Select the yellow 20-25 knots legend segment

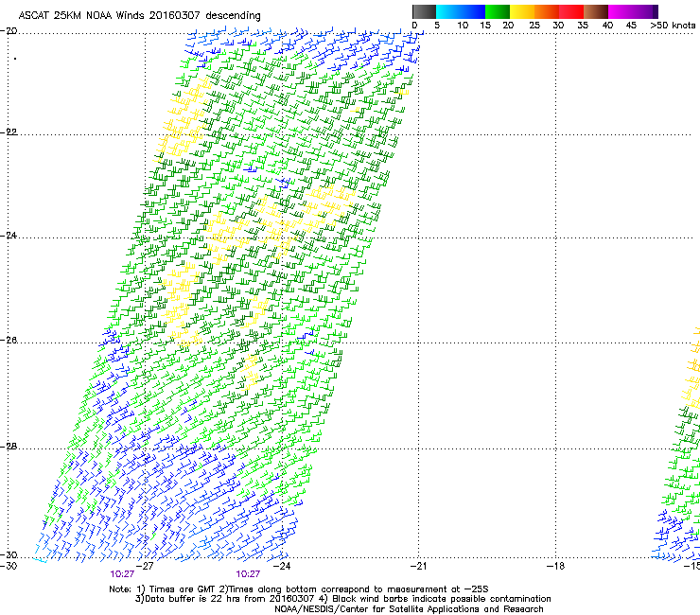pyautogui.click(x=522, y=11)
